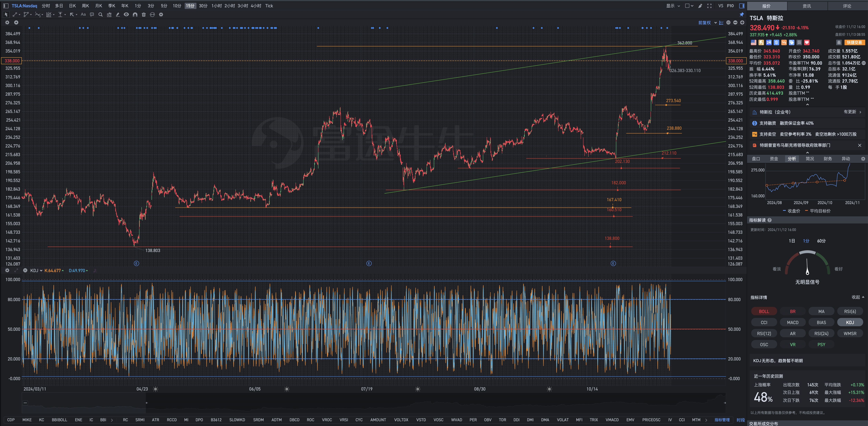
Task: Open 指标管理 indicator management
Action: (x=722, y=420)
